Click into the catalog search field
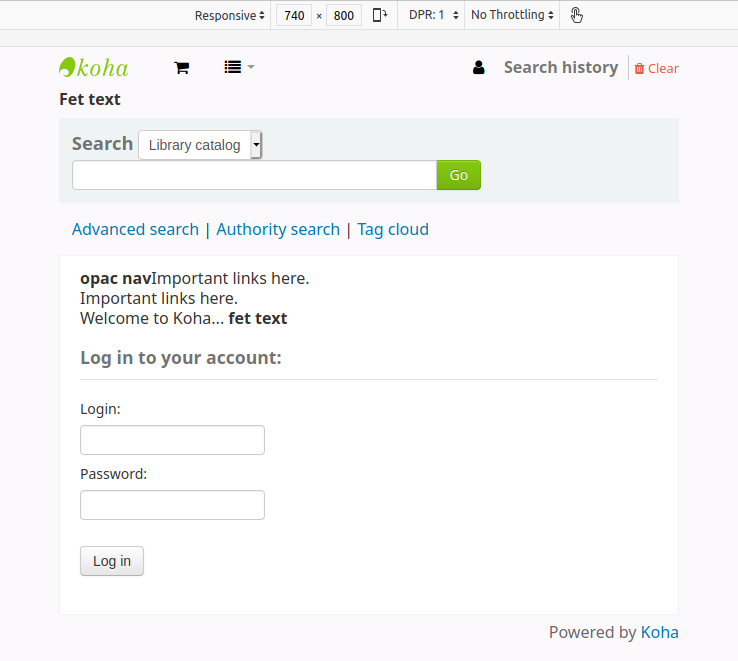The image size is (738, 661). point(254,175)
